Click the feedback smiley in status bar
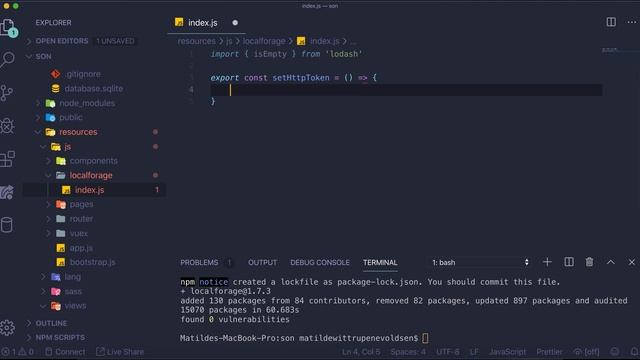The image size is (640, 360). 614,351
